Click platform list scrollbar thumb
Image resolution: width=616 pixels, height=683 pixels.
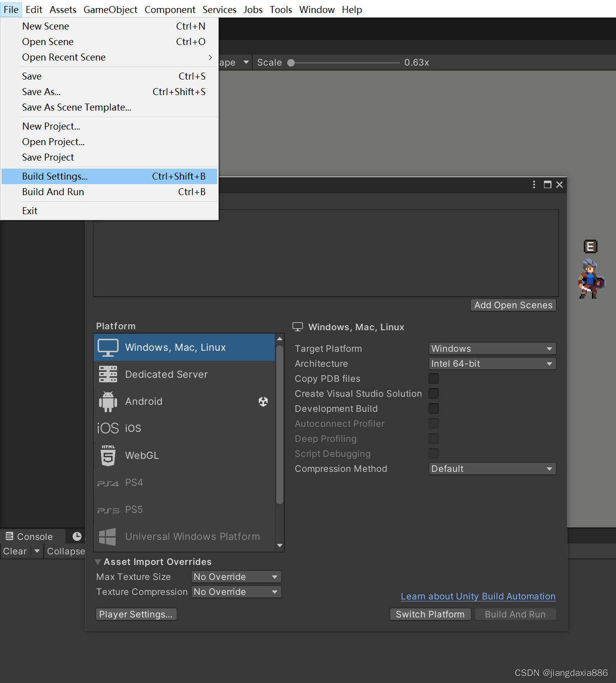pos(280,424)
